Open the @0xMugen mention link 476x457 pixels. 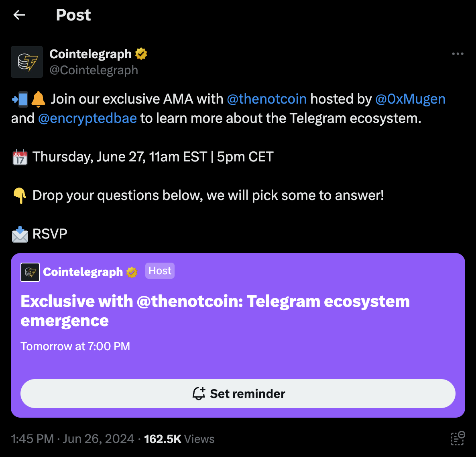(x=410, y=99)
